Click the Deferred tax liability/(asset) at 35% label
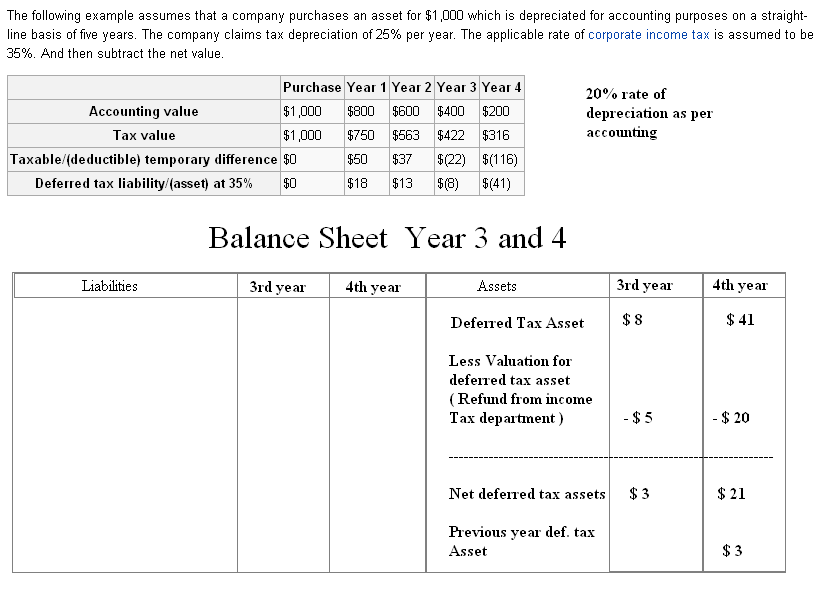 (142, 183)
